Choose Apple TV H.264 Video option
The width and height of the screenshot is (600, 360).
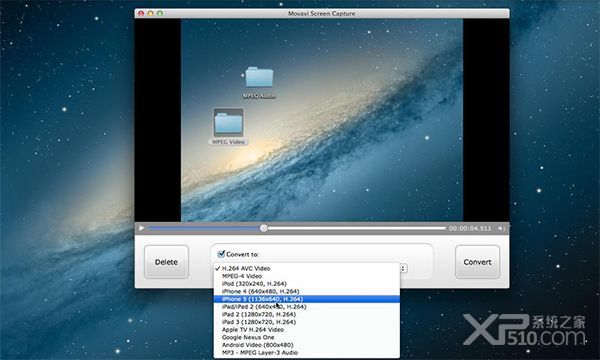pyautogui.click(x=307, y=329)
